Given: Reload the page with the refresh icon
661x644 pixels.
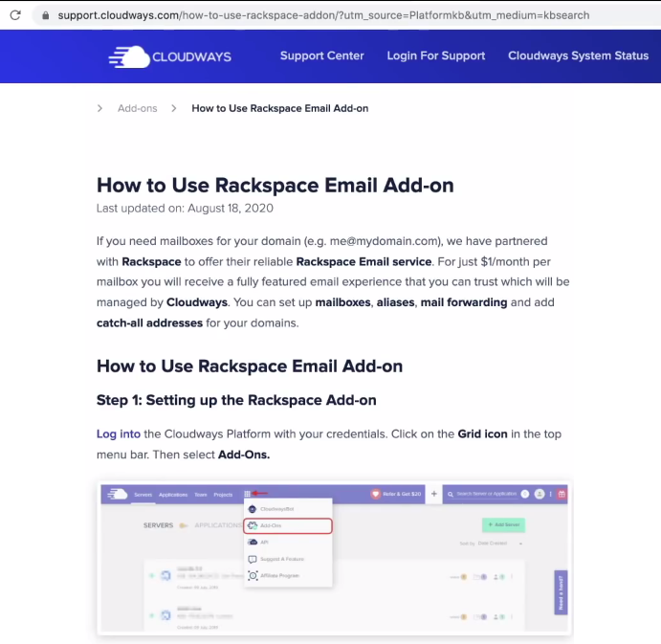Looking at the screenshot, I should coord(15,15).
